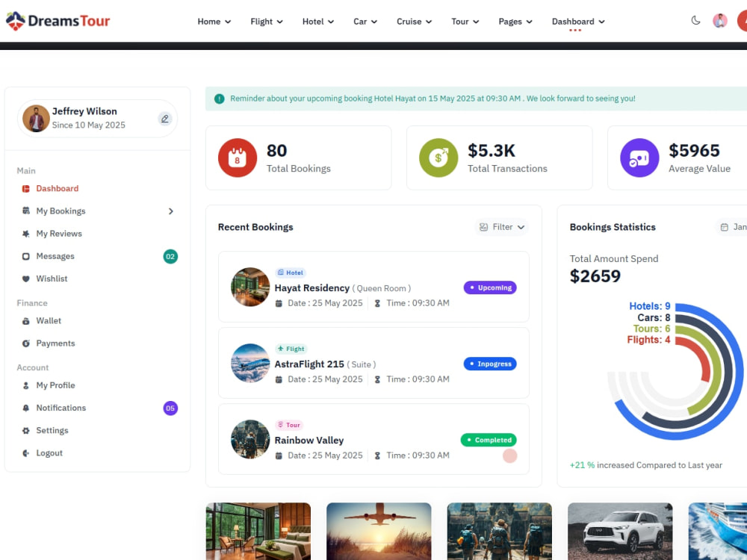
Task: Click the My Bookings calendar icon
Action: tap(25, 211)
